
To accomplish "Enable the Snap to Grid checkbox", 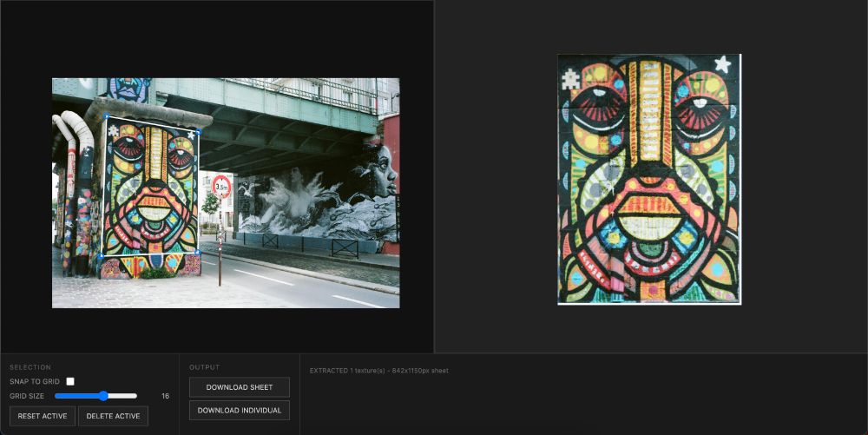I will click(70, 381).
